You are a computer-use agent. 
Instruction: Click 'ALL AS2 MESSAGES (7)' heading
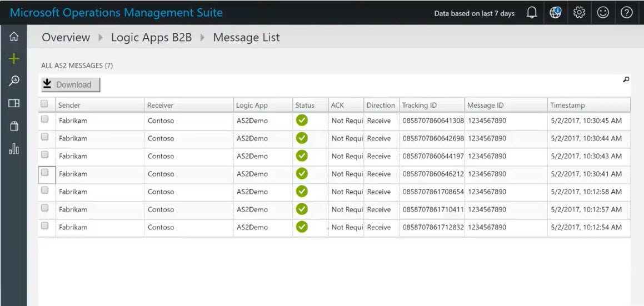(77, 66)
